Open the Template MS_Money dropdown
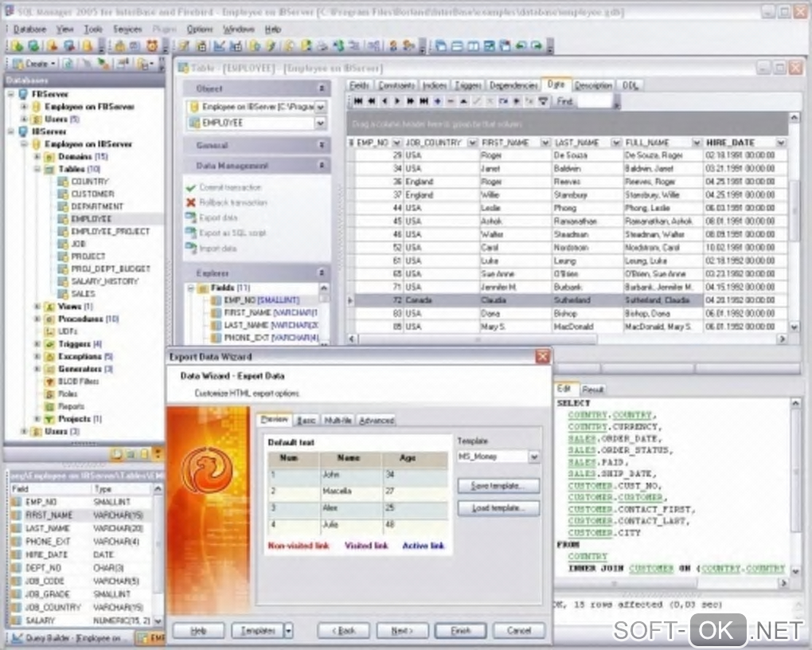 534,456
